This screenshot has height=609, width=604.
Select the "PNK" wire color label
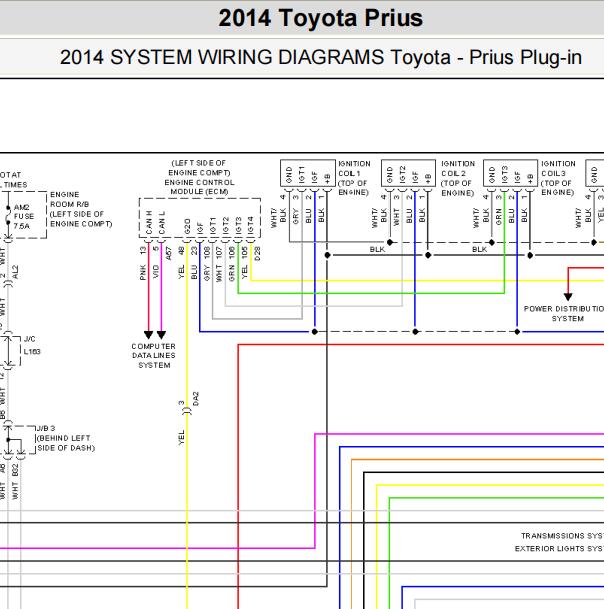(143, 273)
